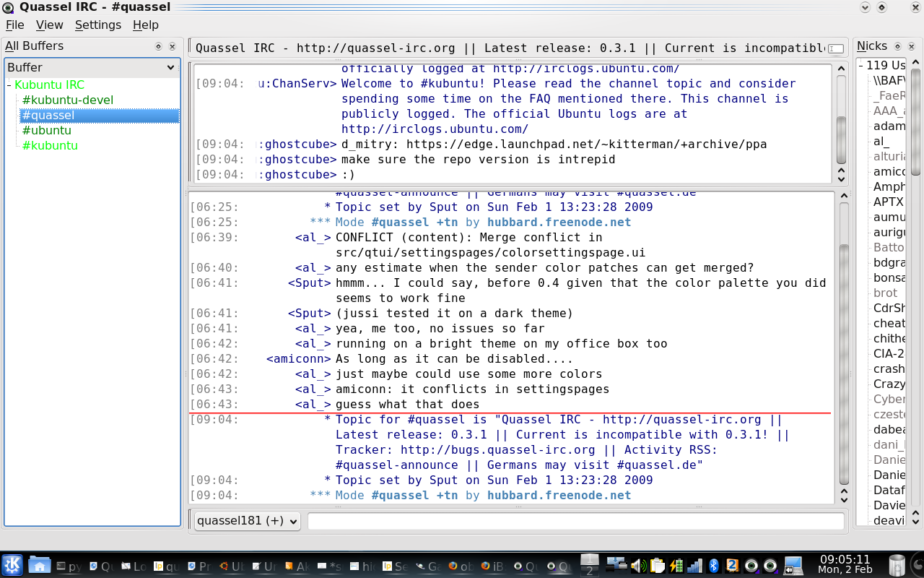Click the chat monitor's scroll-up arrow
Image resolution: width=924 pixels, height=578 pixels.
[x=841, y=70]
